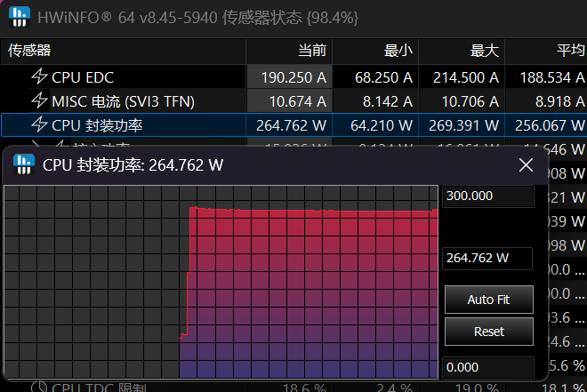
Task: Click the 64.210 W minimum value
Action: pos(382,125)
